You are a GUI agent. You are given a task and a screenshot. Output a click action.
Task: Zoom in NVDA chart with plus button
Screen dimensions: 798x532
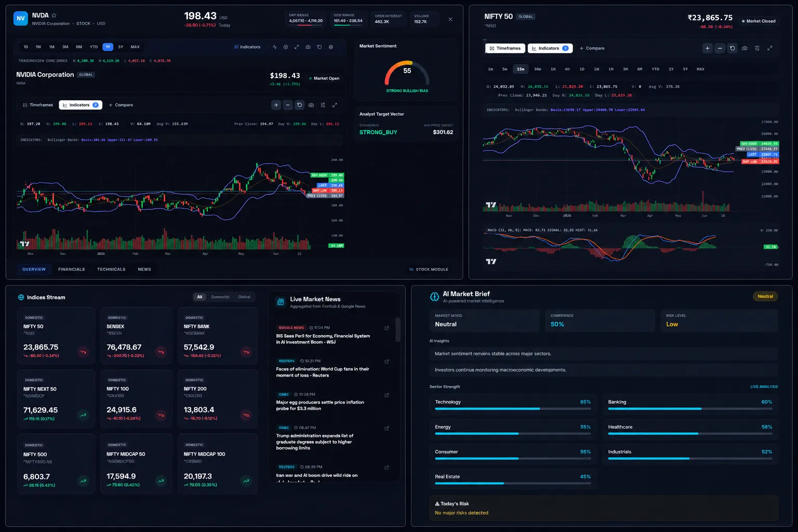coord(276,105)
